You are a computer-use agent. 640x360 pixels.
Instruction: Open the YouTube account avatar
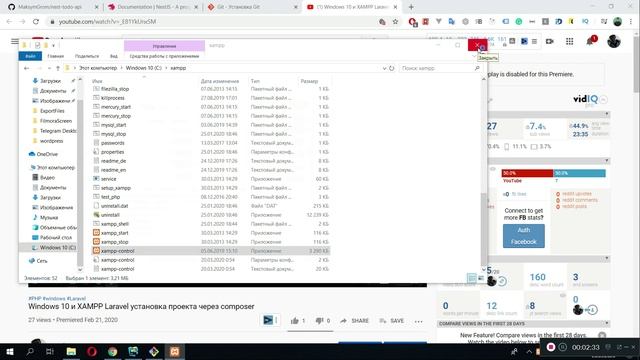(x=613, y=41)
